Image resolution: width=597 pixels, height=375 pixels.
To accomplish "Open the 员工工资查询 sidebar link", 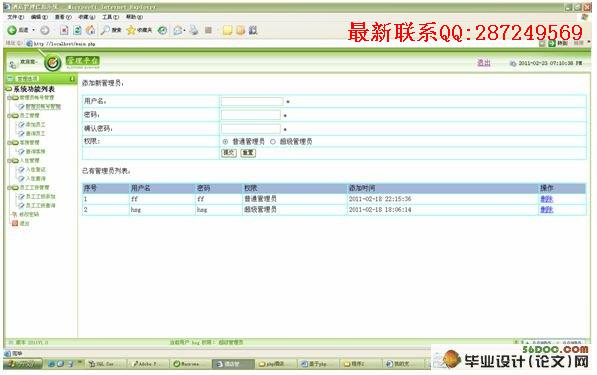I will 41,206.
